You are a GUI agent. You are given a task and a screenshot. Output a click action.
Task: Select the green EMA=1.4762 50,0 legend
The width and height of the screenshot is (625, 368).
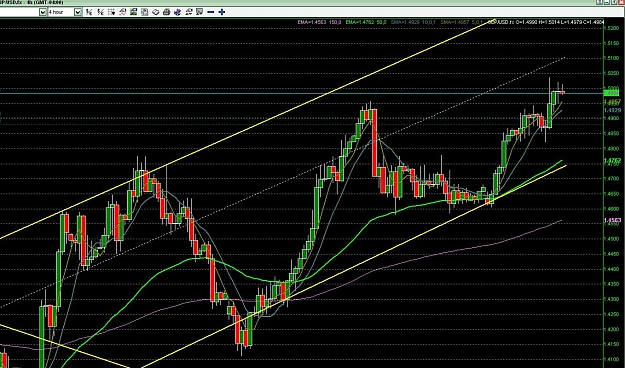pos(366,22)
